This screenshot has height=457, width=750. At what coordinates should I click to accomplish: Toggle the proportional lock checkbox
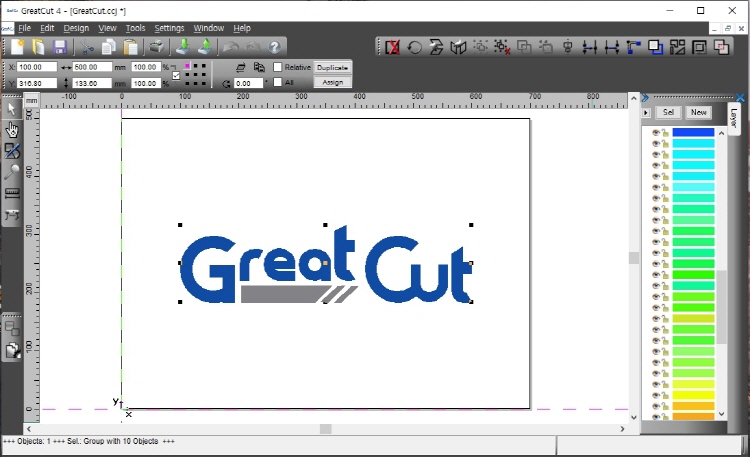177,75
